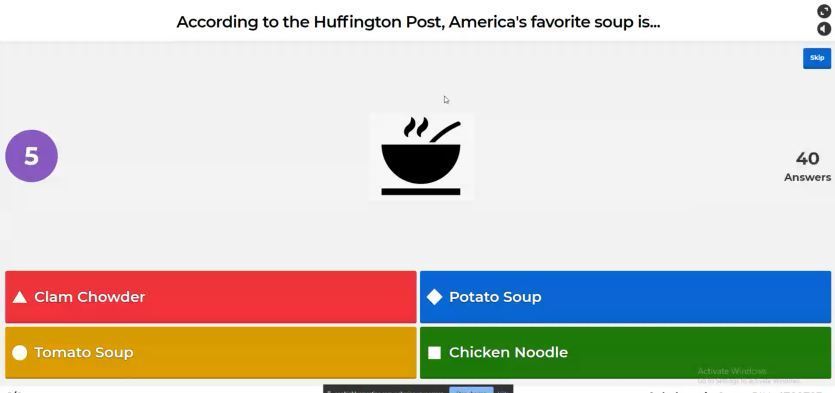Mute the sound with the speaker icon

[824, 28]
